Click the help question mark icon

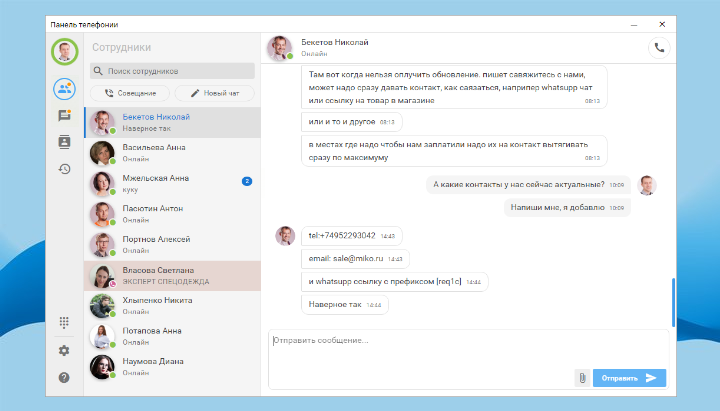tap(64, 377)
